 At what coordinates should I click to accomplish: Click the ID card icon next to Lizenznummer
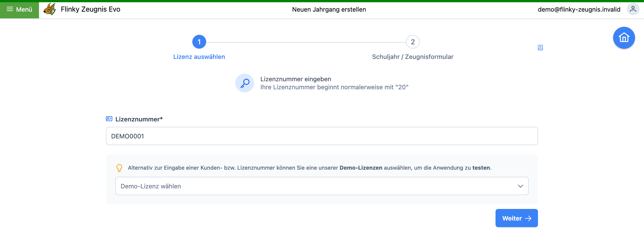(x=109, y=119)
